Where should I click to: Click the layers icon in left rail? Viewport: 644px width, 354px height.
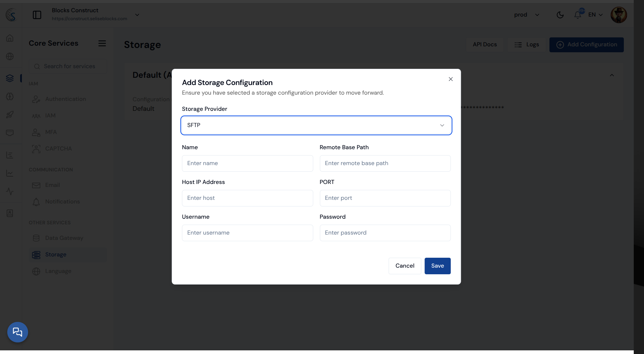[10, 78]
